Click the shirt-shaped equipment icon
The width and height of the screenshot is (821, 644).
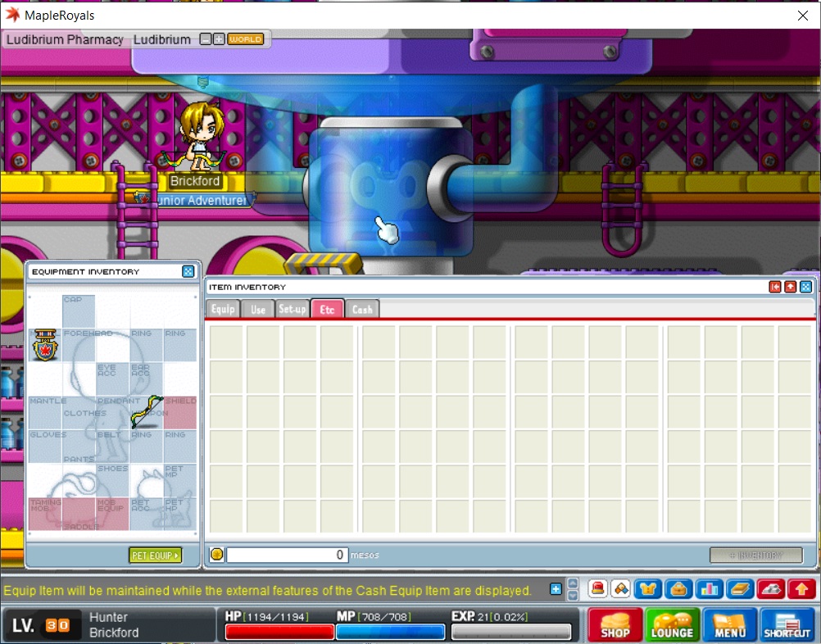coord(650,589)
